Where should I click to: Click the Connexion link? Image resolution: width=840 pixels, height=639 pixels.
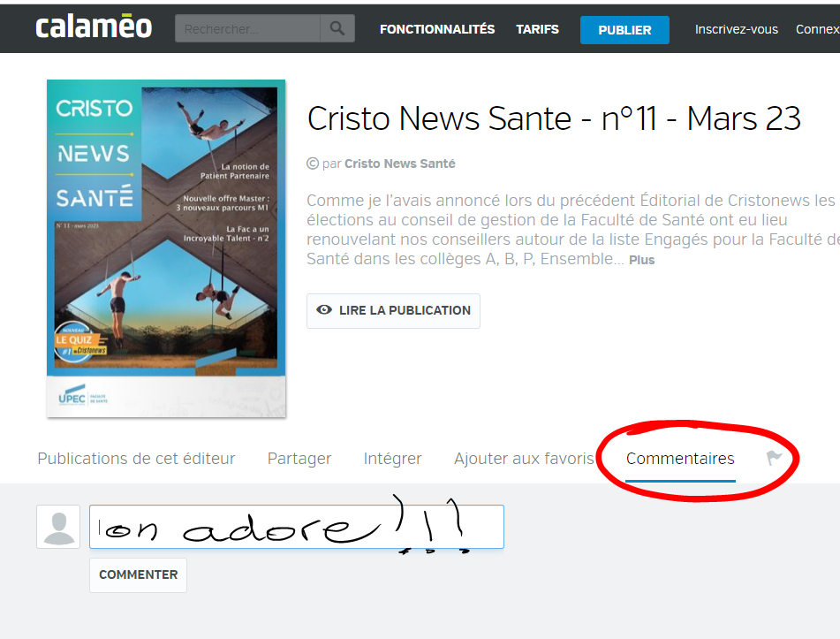[818, 29]
